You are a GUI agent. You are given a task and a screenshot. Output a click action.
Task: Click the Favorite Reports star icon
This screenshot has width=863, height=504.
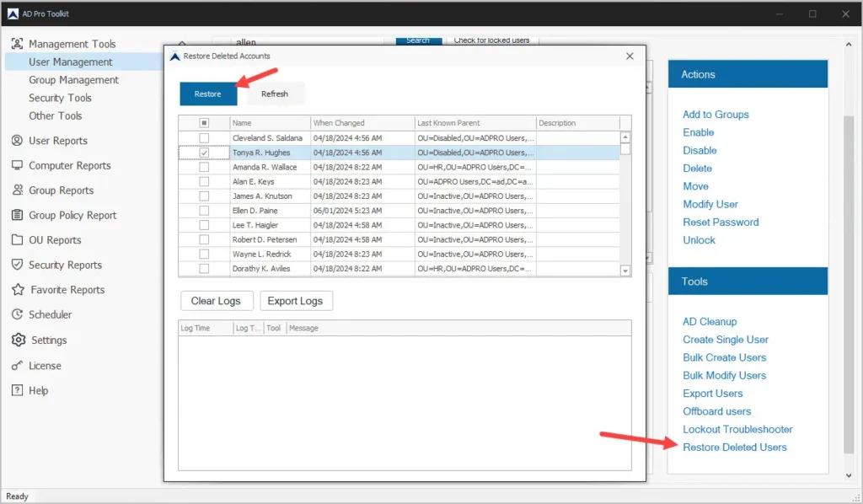point(19,289)
